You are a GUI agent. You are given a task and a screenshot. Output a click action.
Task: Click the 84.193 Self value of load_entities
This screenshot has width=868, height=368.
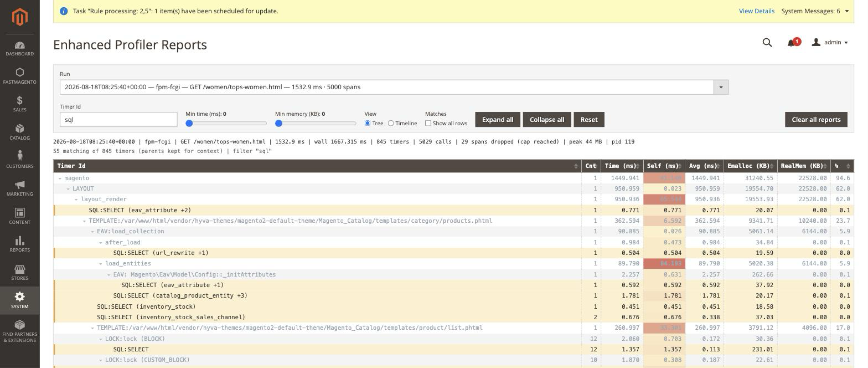670,264
